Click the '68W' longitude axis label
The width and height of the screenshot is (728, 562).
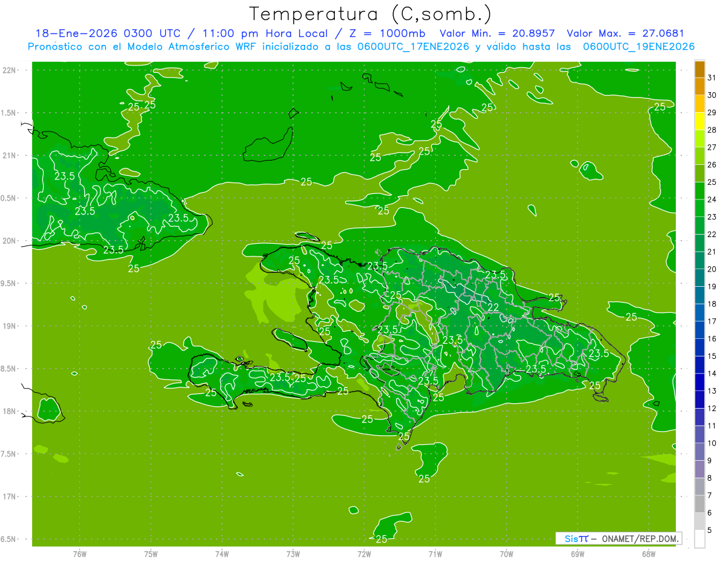click(x=649, y=554)
